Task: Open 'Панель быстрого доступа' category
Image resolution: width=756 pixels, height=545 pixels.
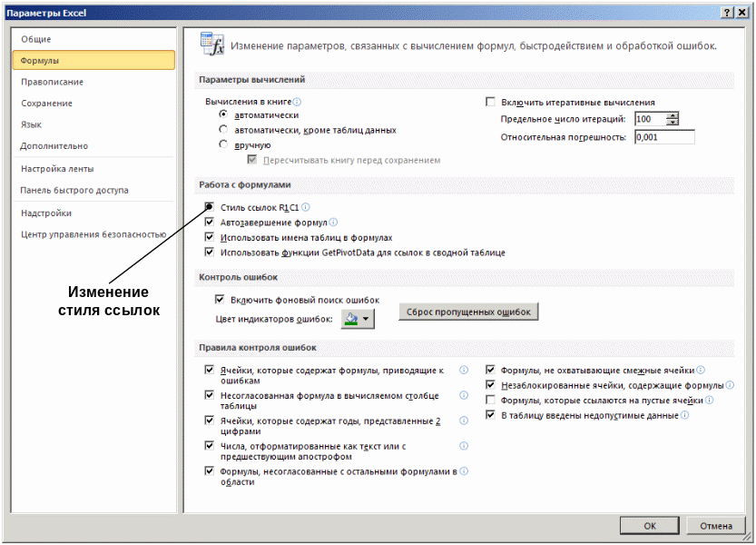Action: (x=93, y=190)
